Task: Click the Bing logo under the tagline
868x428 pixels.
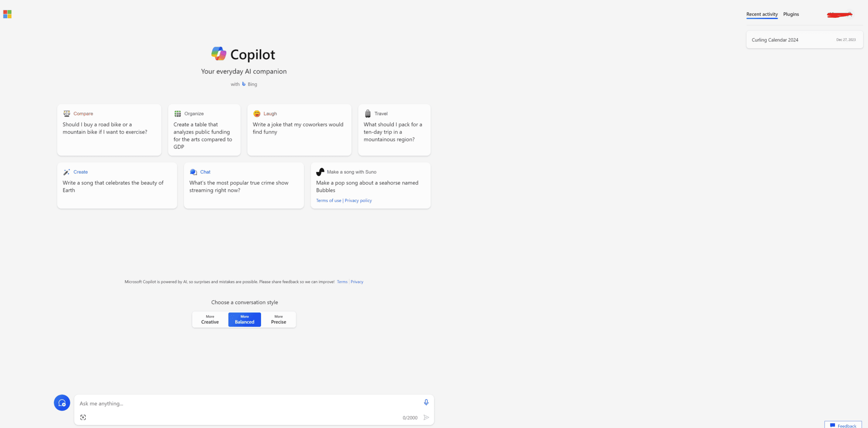Action: 244,84
